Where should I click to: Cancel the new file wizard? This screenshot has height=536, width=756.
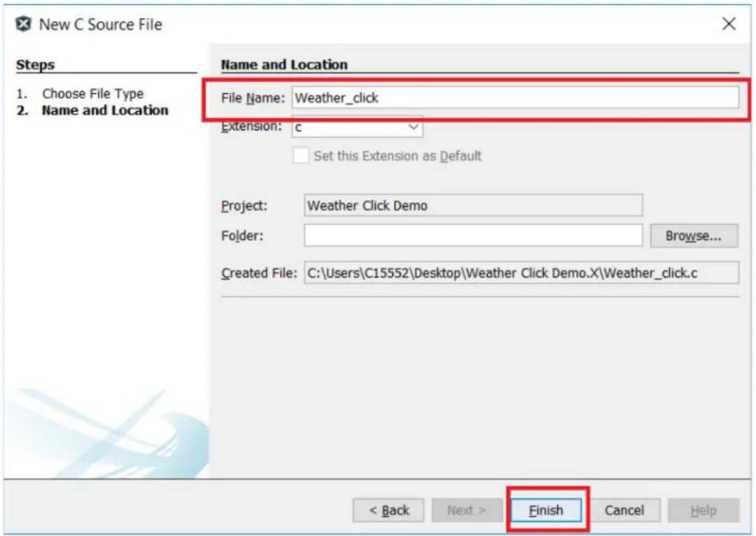point(624,510)
